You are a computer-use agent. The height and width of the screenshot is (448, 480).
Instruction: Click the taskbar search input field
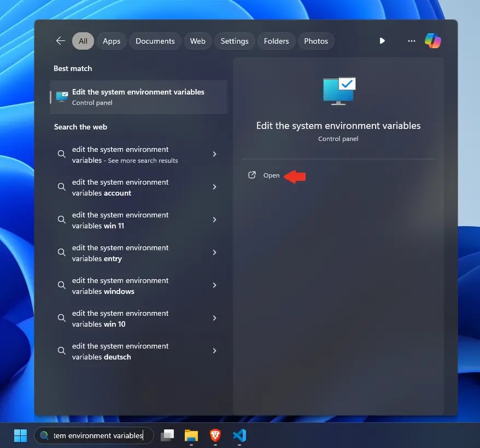click(x=94, y=435)
